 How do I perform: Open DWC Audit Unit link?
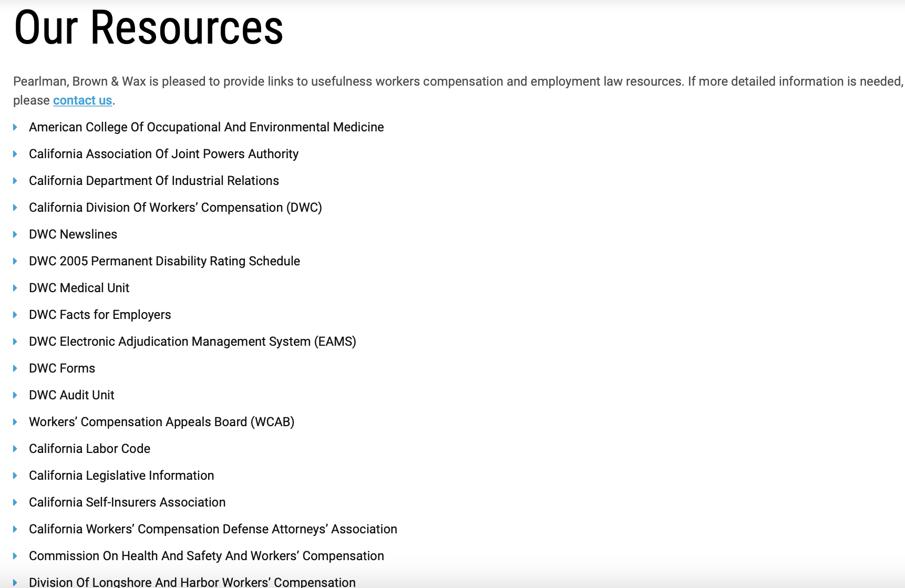click(x=71, y=395)
